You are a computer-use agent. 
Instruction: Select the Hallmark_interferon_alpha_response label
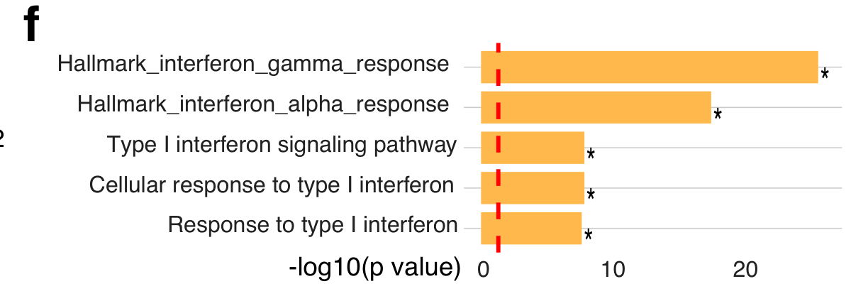[x=263, y=105]
